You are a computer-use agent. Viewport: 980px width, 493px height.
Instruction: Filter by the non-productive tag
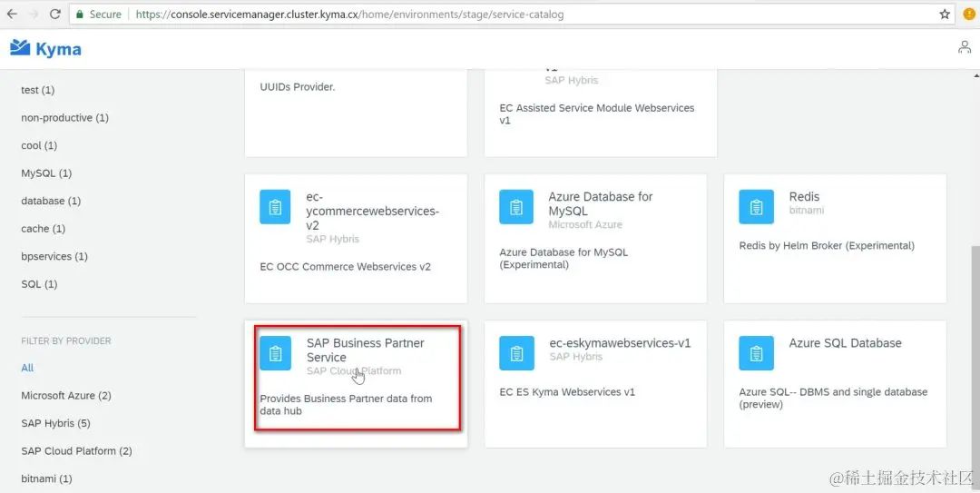(65, 118)
